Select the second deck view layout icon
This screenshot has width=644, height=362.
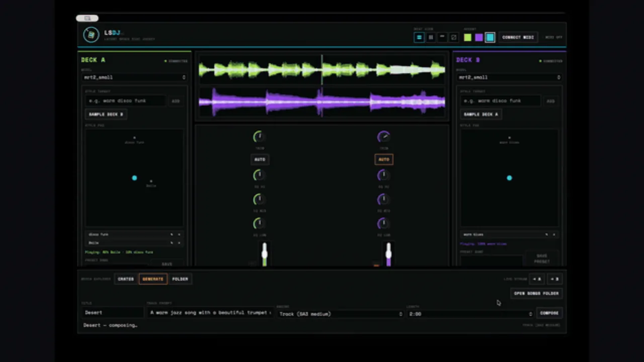(431, 37)
